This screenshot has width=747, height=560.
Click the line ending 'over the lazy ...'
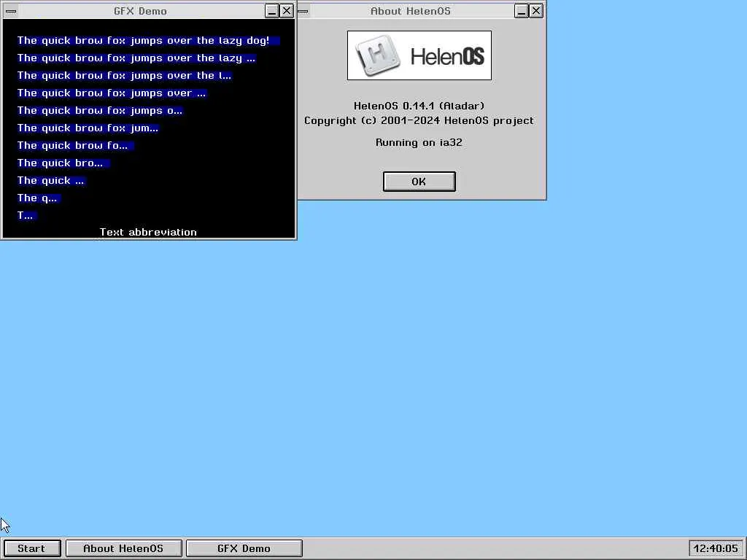pyautogui.click(x=136, y=58)
